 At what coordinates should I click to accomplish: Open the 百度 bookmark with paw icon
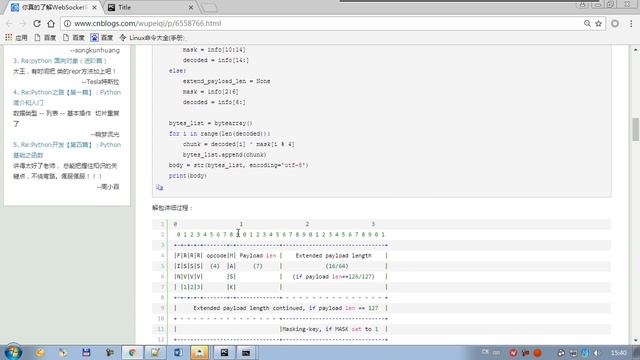(x=102, y=38)
